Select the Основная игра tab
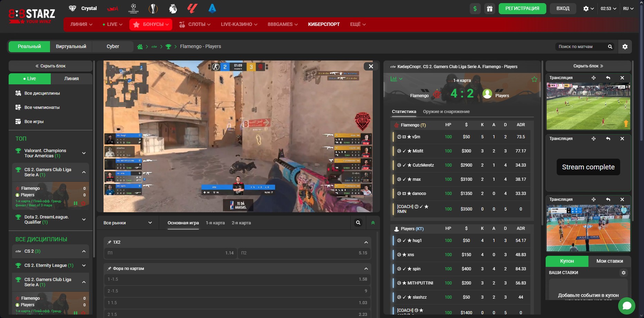Image resolution: width=644 pixels, height=318 pixels. (183, 223)
